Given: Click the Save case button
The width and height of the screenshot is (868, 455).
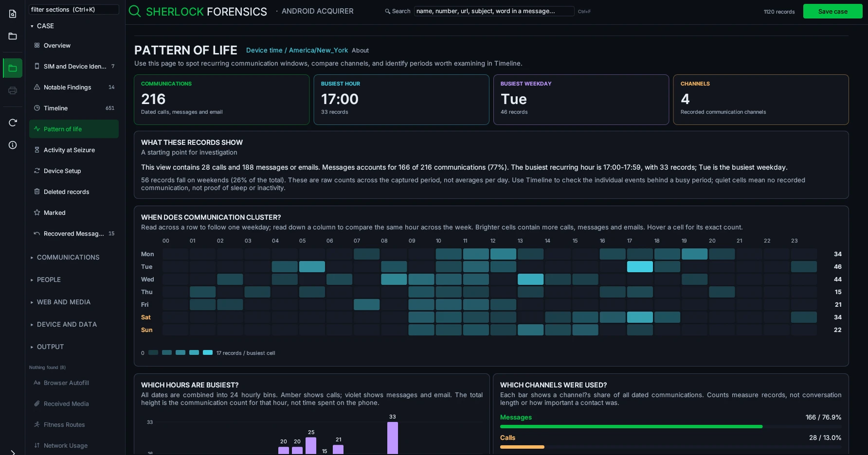Looking at the screenshot, I should (832, 11).
